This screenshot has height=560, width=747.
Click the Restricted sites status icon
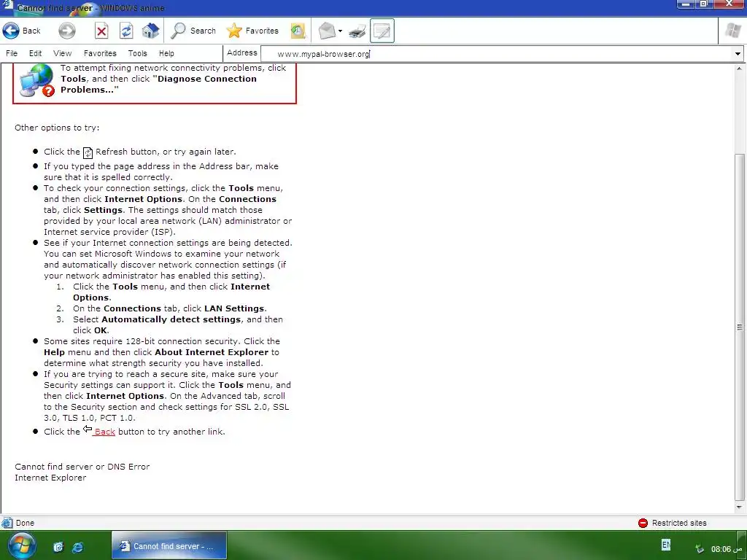(x=643, y=523)
